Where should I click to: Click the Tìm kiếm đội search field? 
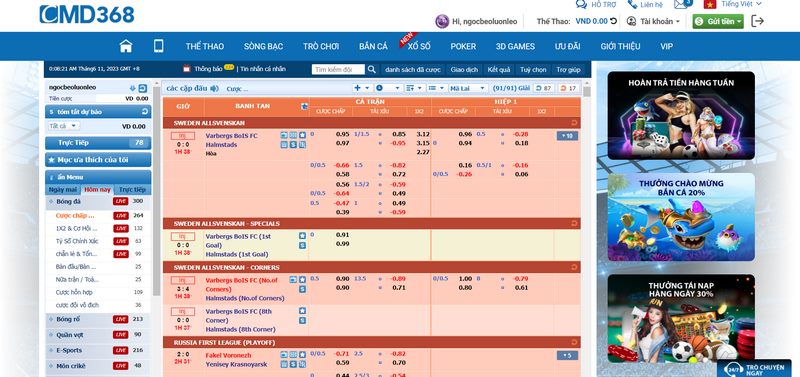(x=338, y=69)
